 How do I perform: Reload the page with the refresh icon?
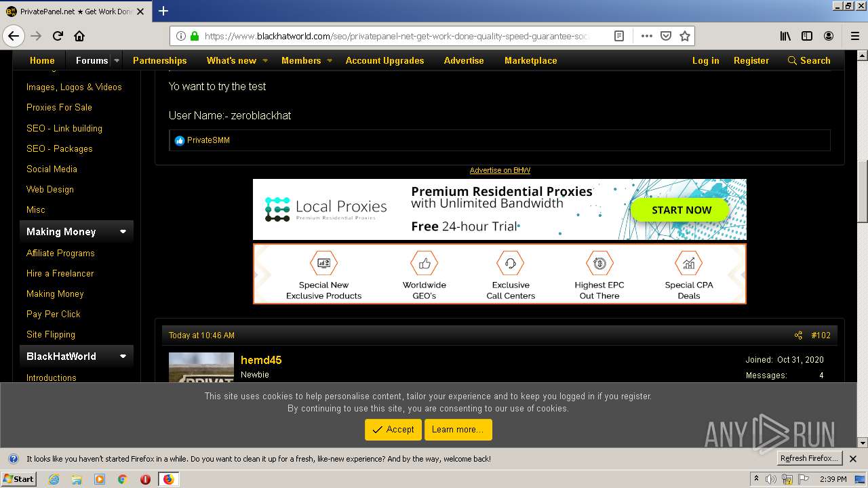point(58,36)
